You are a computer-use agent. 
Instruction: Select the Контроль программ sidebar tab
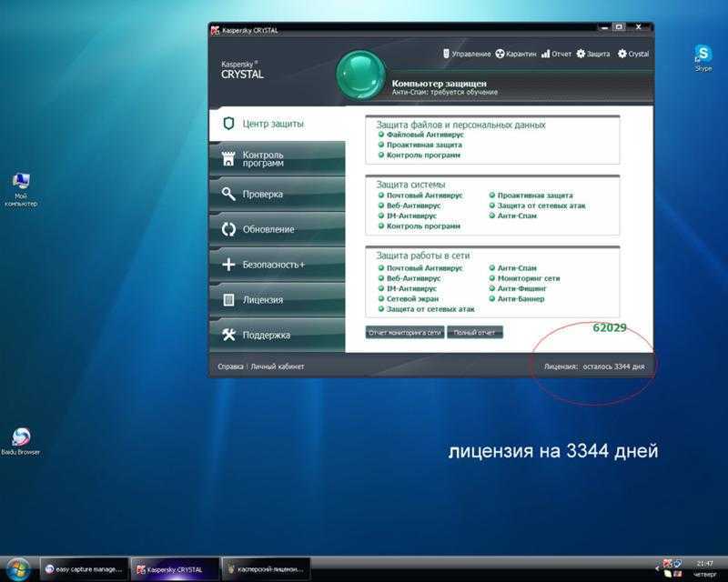[278, 159]
